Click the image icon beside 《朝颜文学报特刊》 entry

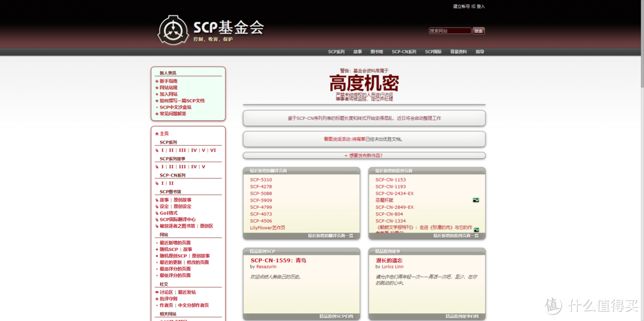[476, 229]
